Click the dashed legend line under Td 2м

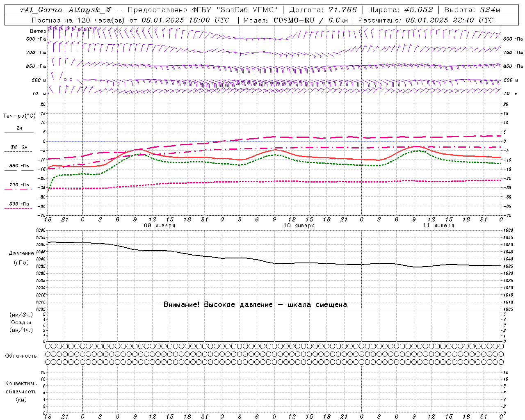point(19,152)
